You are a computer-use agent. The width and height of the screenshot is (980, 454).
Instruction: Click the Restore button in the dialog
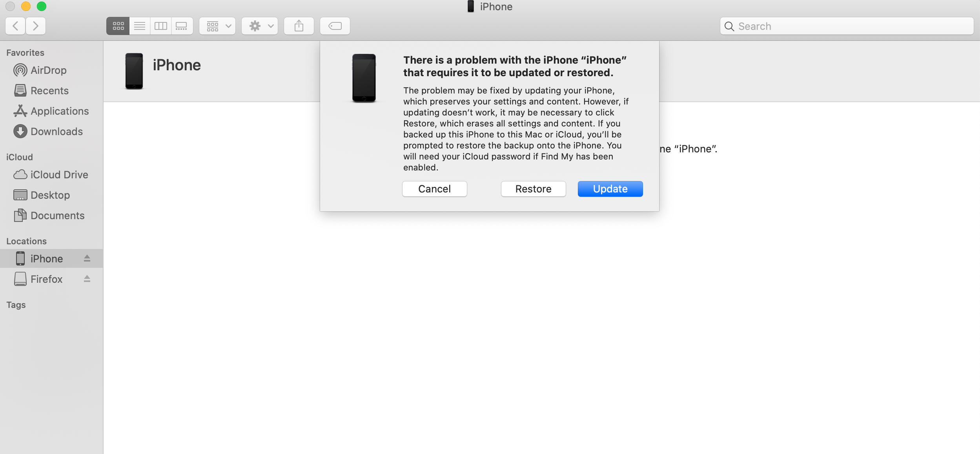533,189
